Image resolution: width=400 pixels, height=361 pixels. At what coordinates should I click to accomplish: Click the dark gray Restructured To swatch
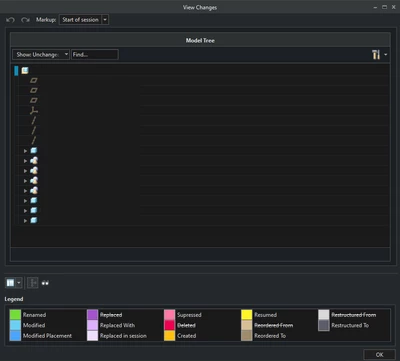324,325
